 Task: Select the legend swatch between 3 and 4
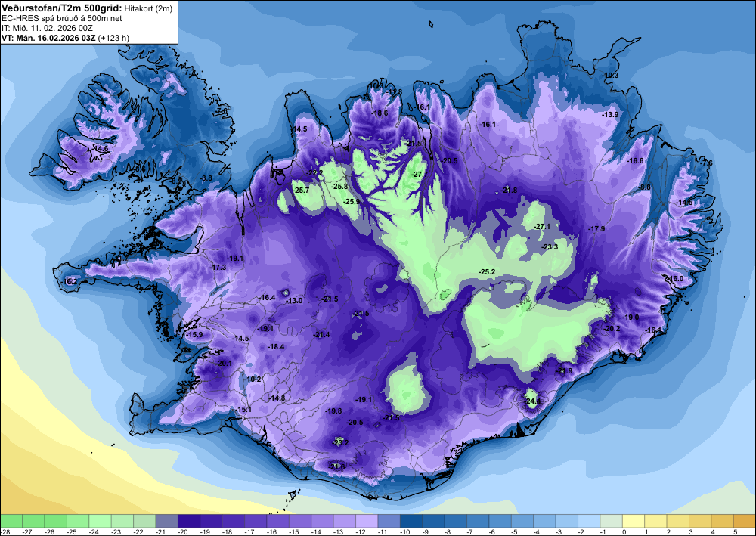(x=701, y=521)
